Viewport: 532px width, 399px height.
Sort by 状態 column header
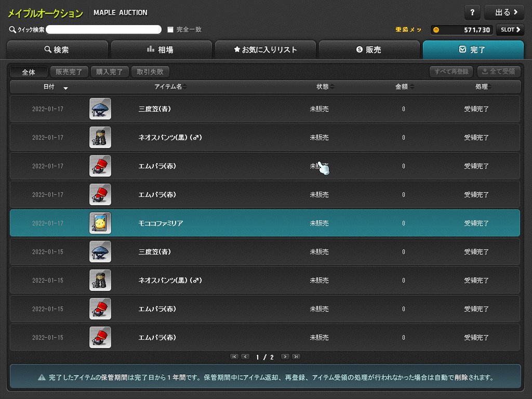(x=325, y=87)
